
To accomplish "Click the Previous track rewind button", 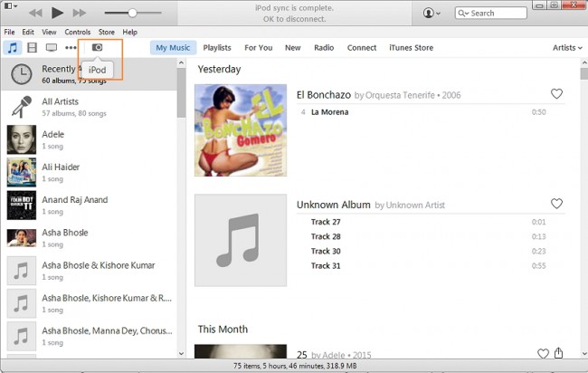I will 35,14.
